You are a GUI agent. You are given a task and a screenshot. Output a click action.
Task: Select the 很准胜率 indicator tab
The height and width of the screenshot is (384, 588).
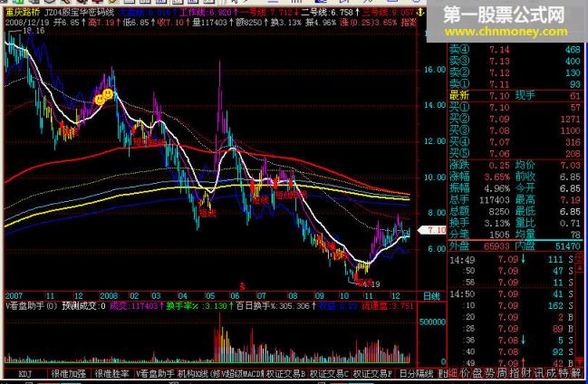click(x=111, y=374)
